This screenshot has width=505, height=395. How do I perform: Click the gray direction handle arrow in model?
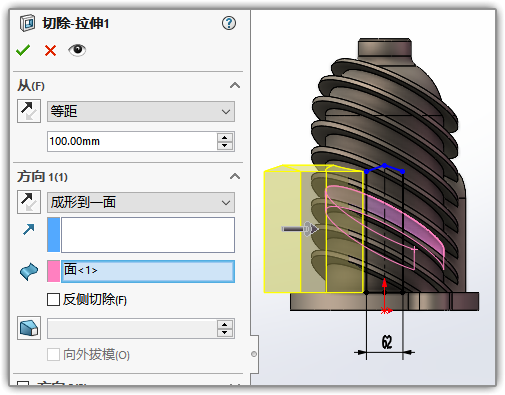coord(300,229)
